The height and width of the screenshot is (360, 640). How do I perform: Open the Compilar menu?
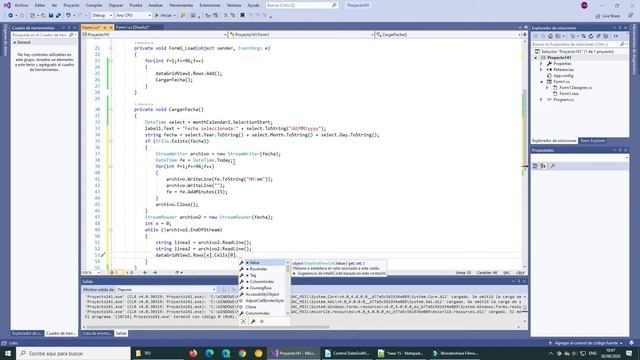point(94,5)
